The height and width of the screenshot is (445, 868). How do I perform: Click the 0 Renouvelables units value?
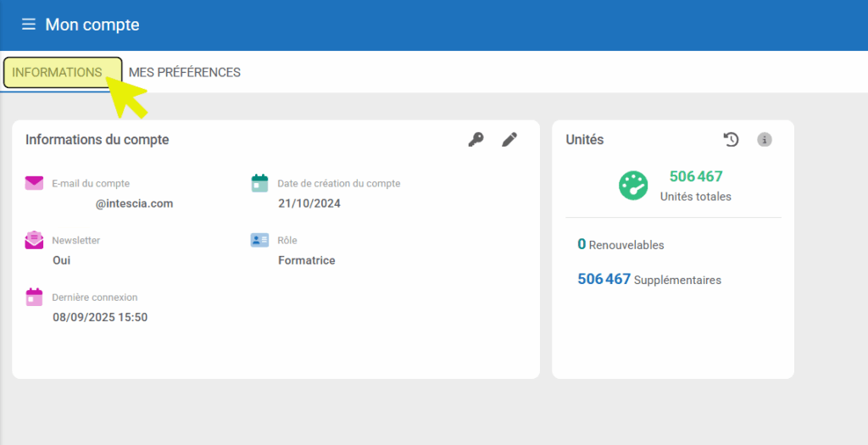pos(581,244)
